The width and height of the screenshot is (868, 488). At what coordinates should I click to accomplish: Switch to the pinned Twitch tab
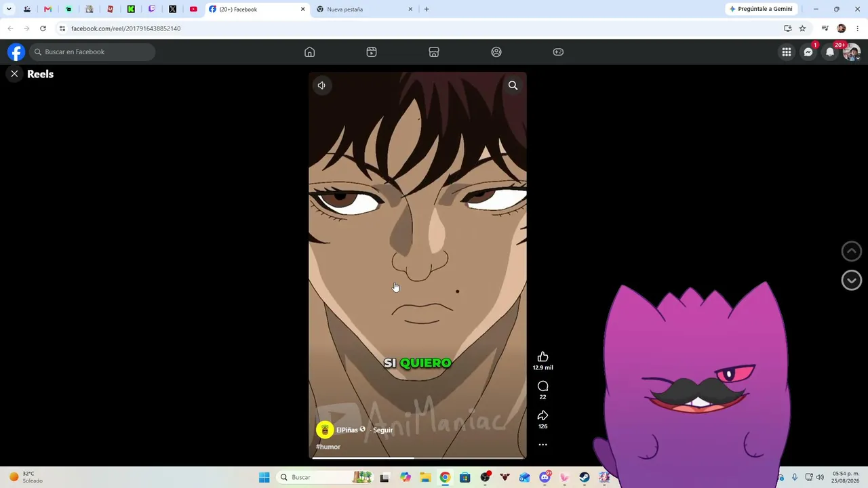pyautogui.click(x=152, y=9)
